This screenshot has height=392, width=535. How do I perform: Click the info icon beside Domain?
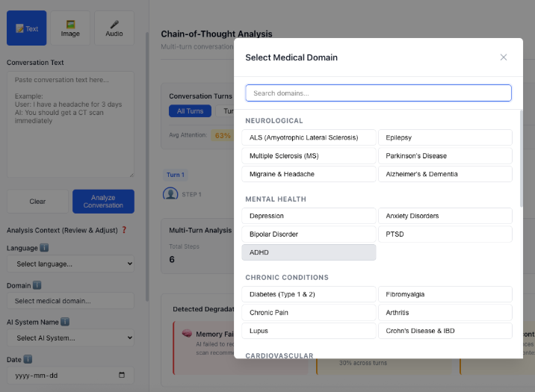point(37,285)
